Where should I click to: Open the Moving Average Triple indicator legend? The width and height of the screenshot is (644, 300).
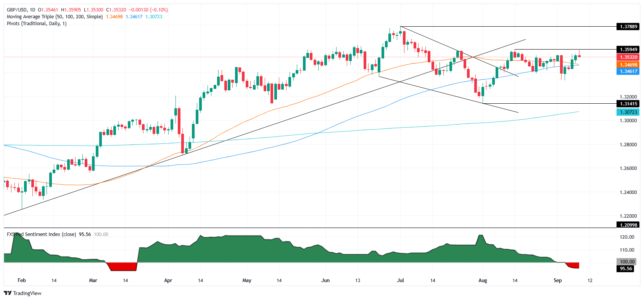(x=55, y=16)
